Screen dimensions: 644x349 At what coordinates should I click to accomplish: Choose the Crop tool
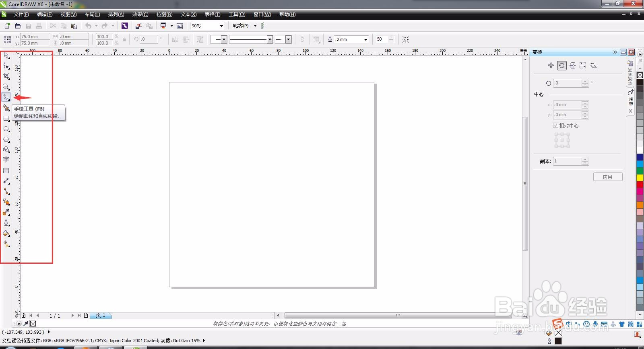pos(6,76)
